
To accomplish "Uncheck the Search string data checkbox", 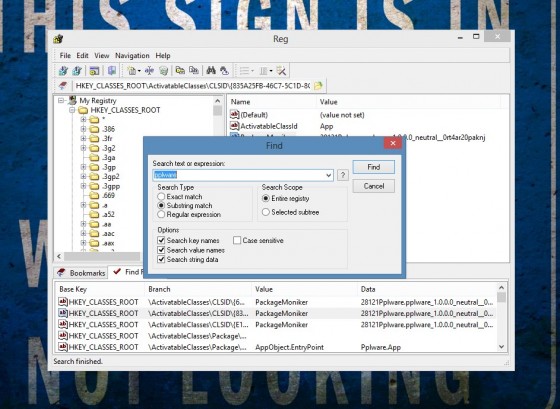I will pyautogui.click(x=161, y=259).
